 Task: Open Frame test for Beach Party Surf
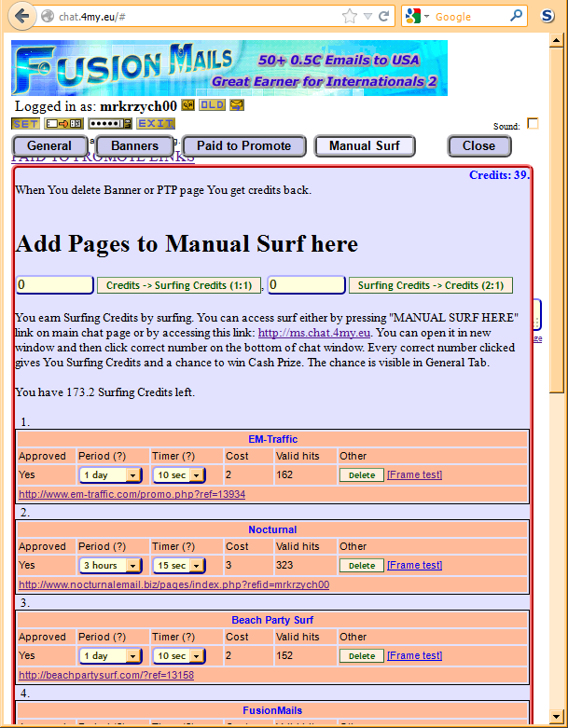(x=414, y=655)
